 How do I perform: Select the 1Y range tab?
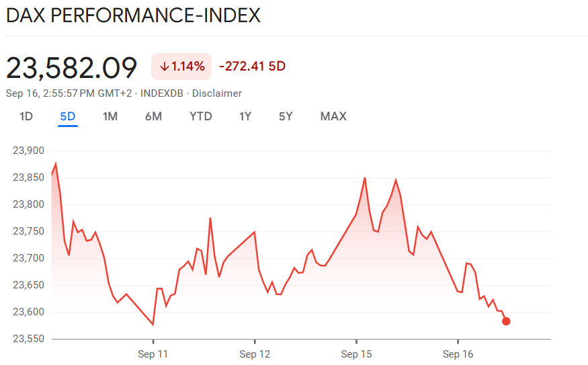click(x=245, y=116)
